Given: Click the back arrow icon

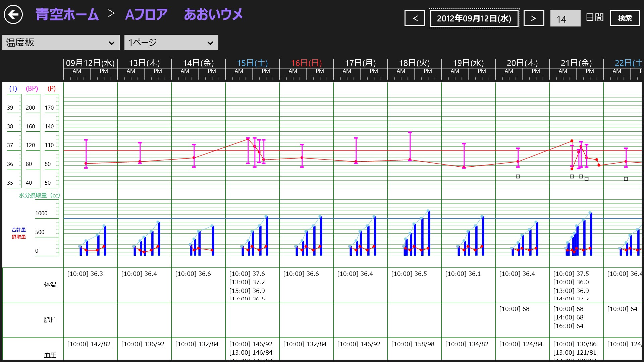Looking at the screenshot, I should tap(13, 14).
